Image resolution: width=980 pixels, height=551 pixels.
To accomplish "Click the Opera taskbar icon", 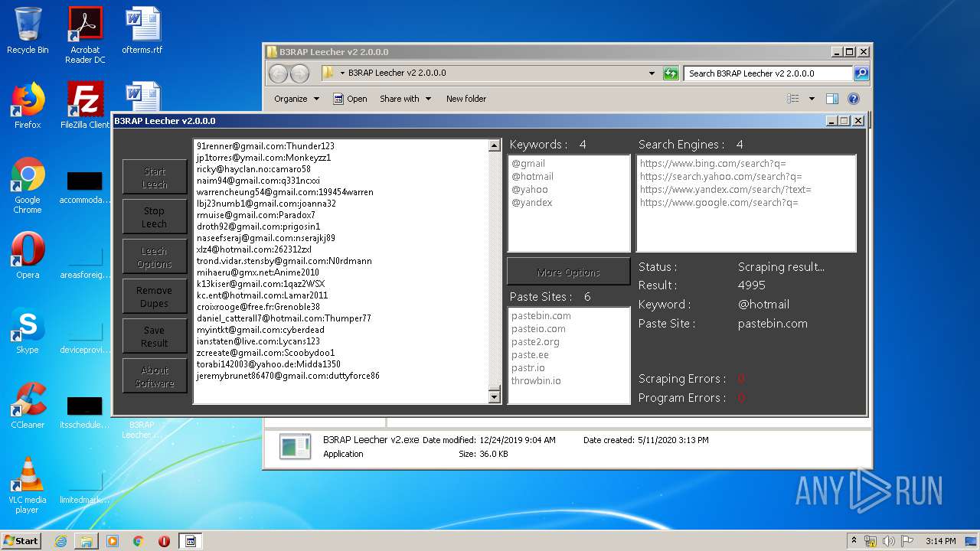I will pyautogui.click(x=164, y=541).
